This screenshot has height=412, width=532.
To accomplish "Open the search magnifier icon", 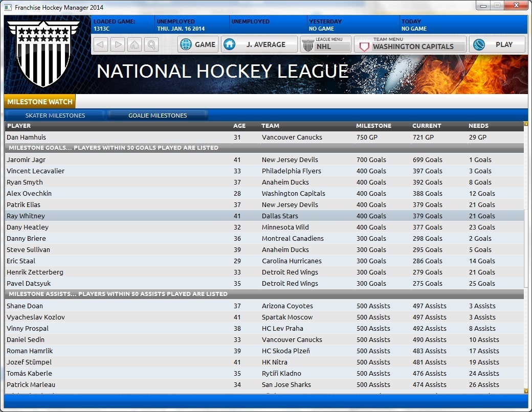I will (x=151, y=44).
